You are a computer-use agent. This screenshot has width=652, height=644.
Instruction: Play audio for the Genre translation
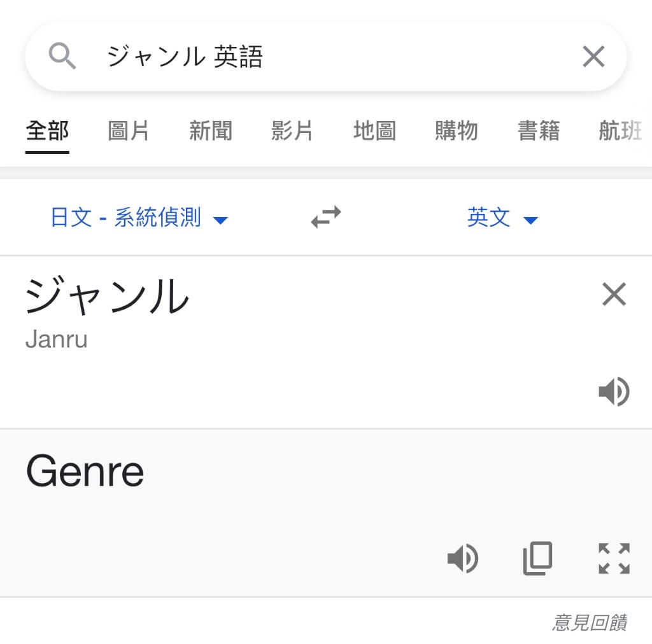point(462,559)
